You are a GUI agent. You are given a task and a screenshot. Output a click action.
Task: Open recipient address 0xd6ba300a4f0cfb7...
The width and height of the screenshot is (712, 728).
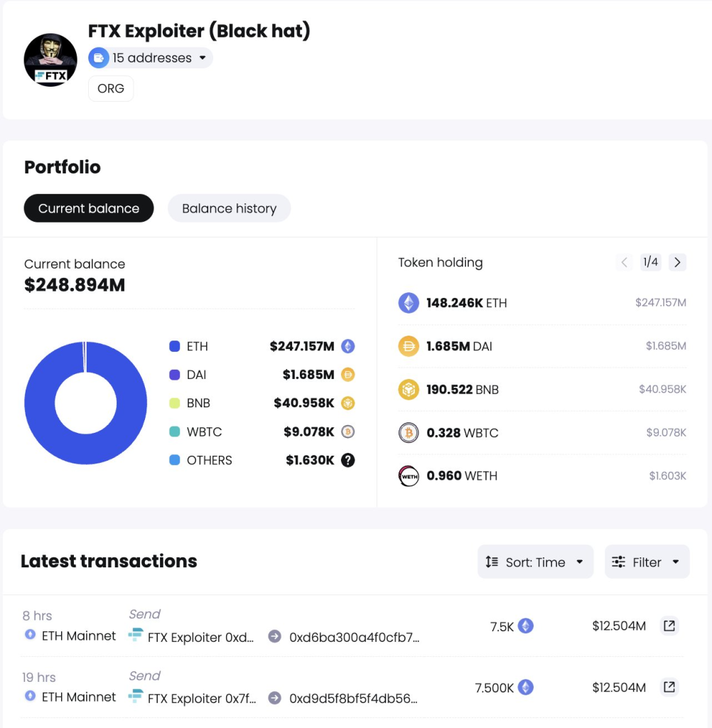click(x=354, y=637)
